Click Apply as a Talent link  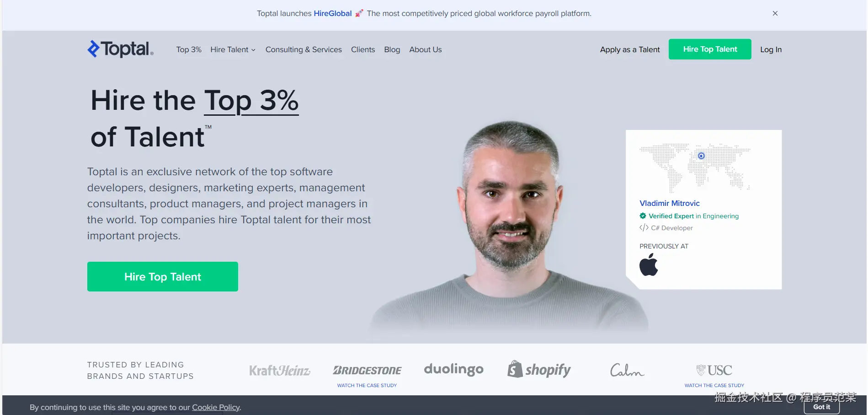(630, 49)
